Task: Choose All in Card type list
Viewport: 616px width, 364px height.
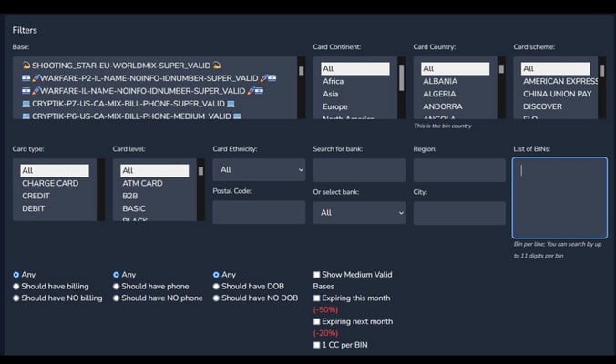Action: [55, 171]
